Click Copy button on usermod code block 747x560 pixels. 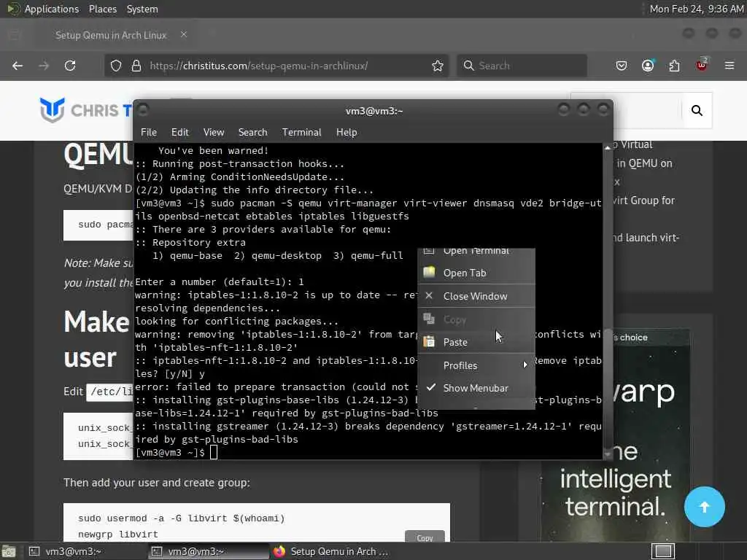pyautogui.click(x=425, y=537)
